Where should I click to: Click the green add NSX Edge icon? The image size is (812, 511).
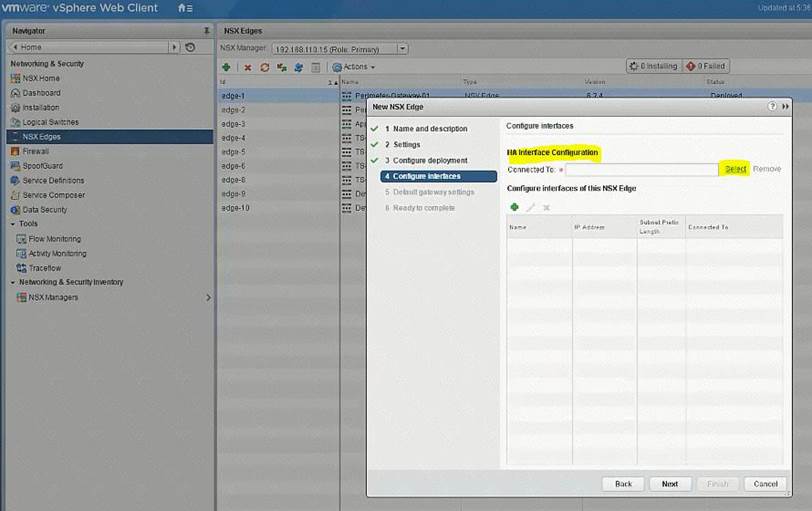click(226, 67)
